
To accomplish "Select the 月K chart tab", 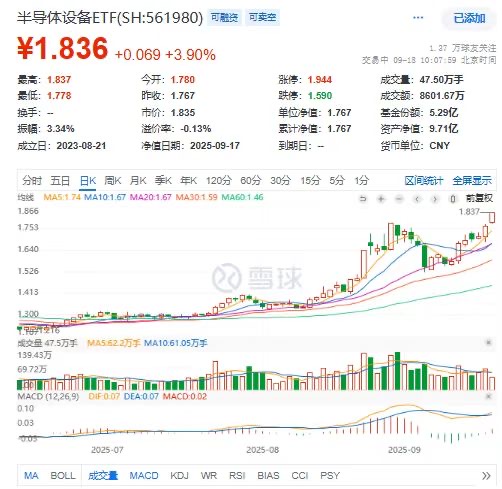I will pyautogui.click(x=138, y=180).
